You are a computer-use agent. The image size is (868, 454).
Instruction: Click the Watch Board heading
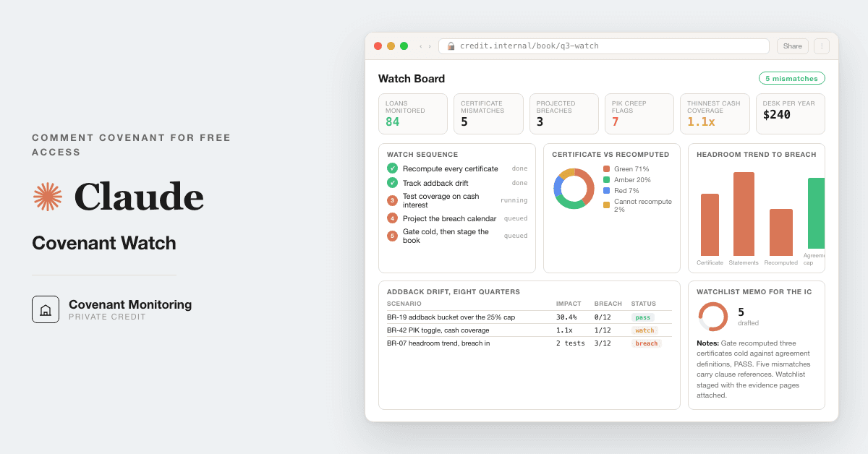[x=412, y=78]
